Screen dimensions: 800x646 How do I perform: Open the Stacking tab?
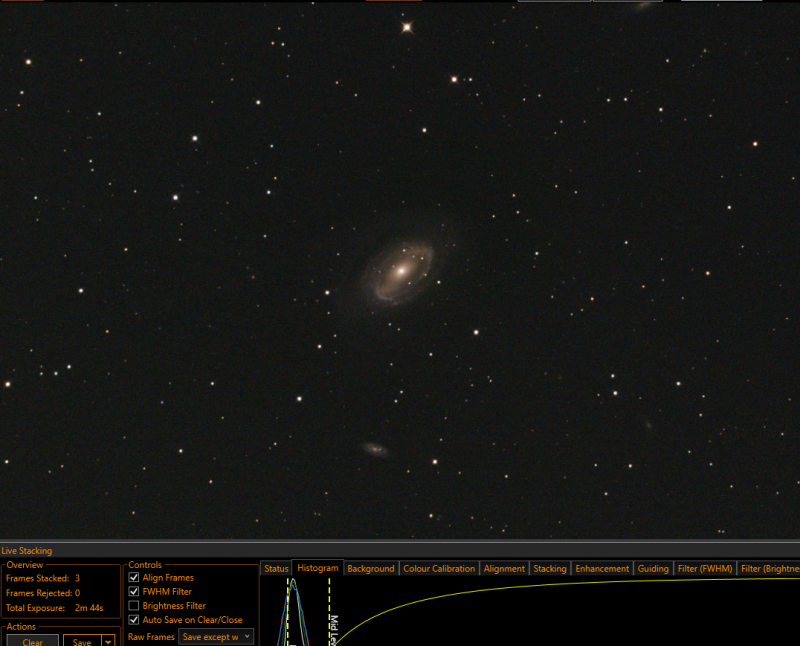tap(549, 568)
